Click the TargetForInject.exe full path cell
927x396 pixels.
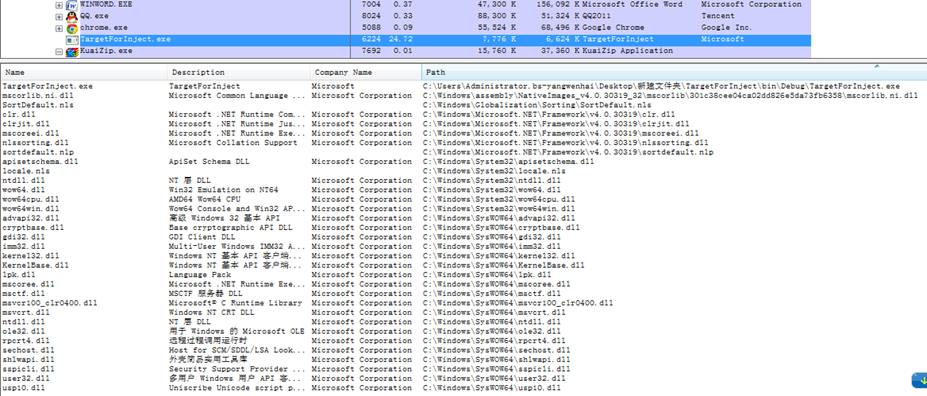coord(662,86)
